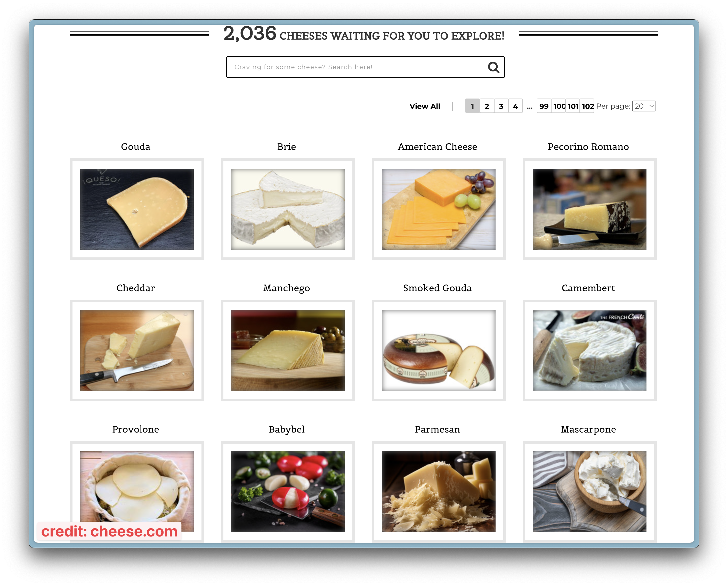
Task: Go to page 3 of results
Action: 501,106
